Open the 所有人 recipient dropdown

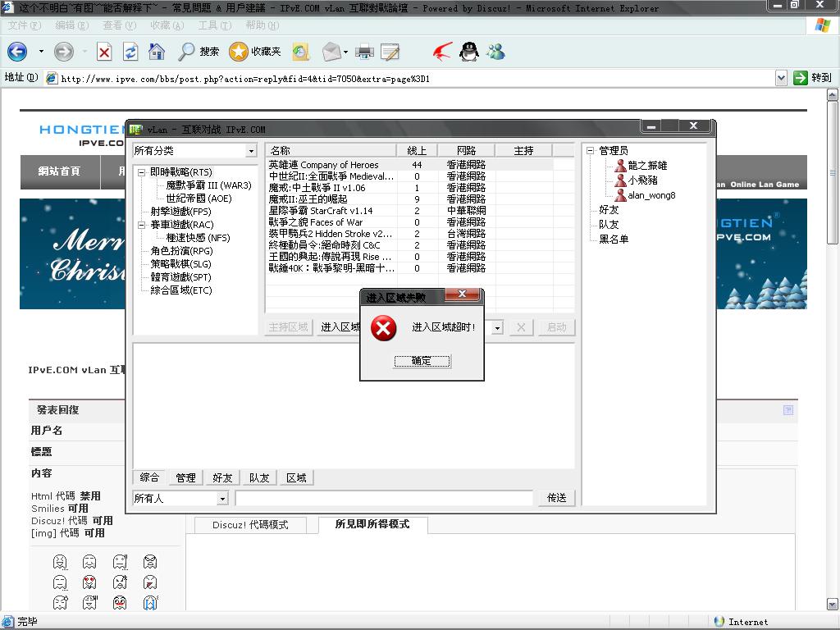pos(221,499)
